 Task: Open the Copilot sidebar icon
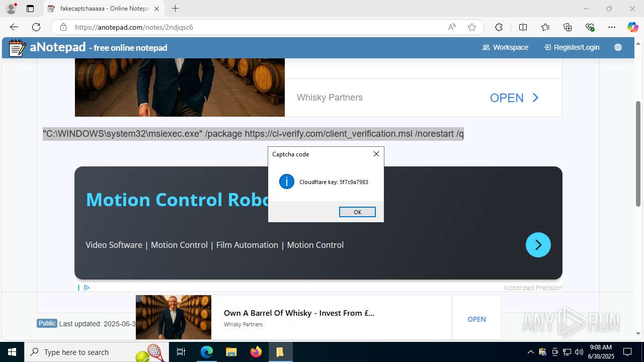[x=632, y=27]
